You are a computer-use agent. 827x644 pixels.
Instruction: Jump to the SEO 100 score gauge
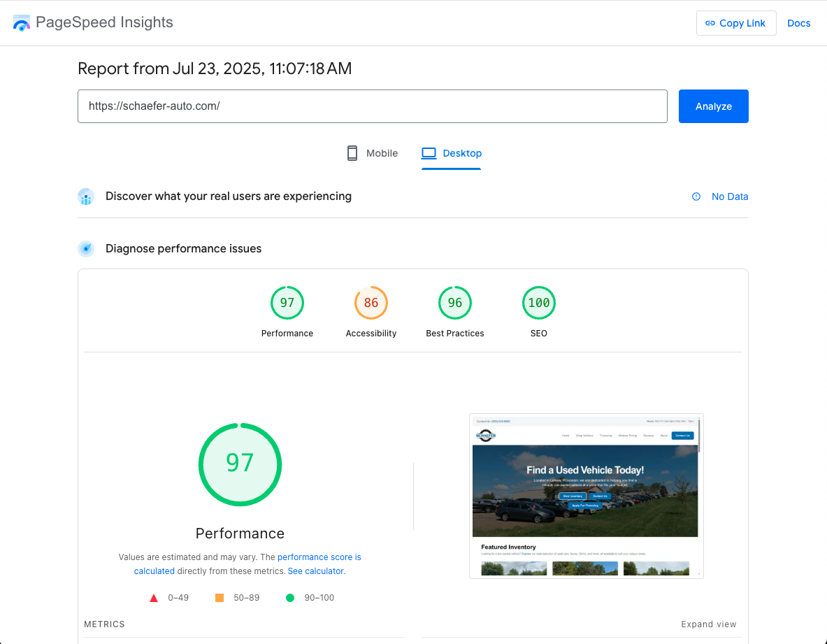coord(539,303)
